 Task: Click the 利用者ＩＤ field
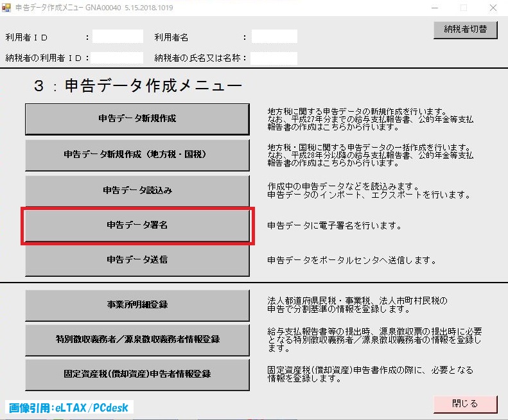(x=118, y=37)
